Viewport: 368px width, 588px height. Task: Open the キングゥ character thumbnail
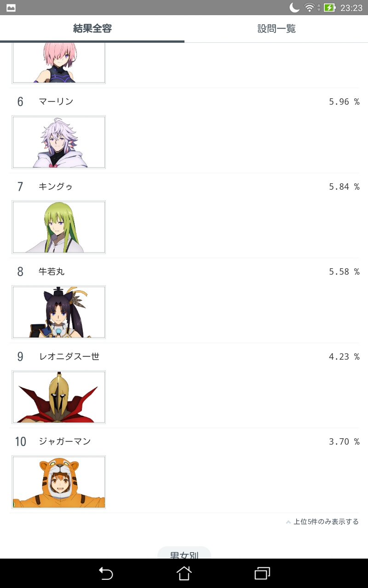[x=58, y=227]
